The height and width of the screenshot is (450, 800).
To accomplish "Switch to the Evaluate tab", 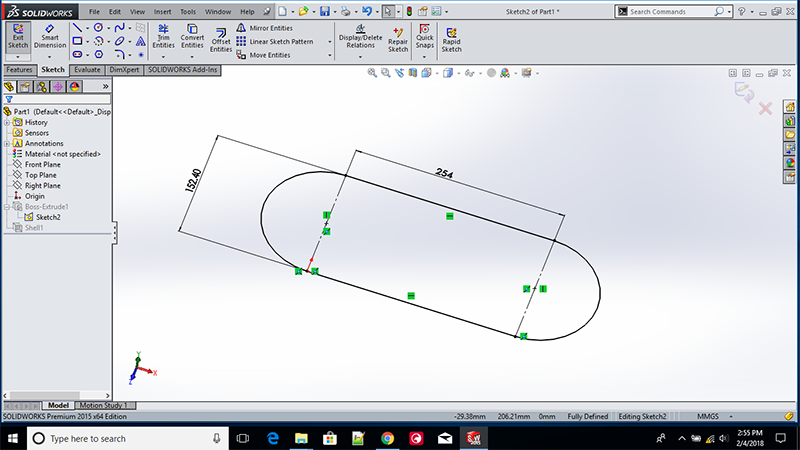I will (87, 70).
